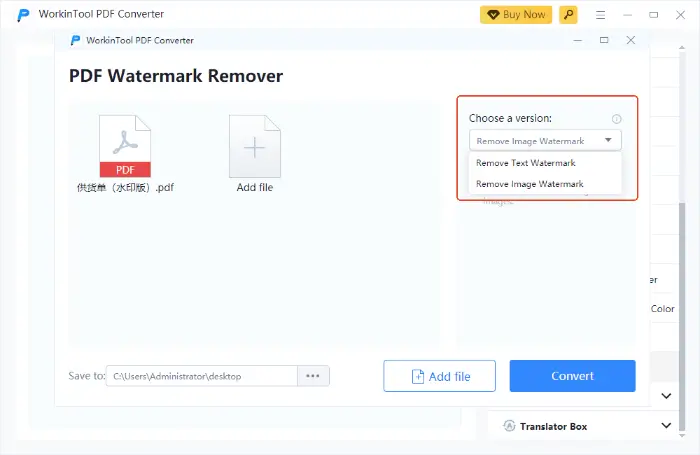Click the info icon beside Choose a version
Viewport: 700px width, 455px height.
tap(617, 119)
